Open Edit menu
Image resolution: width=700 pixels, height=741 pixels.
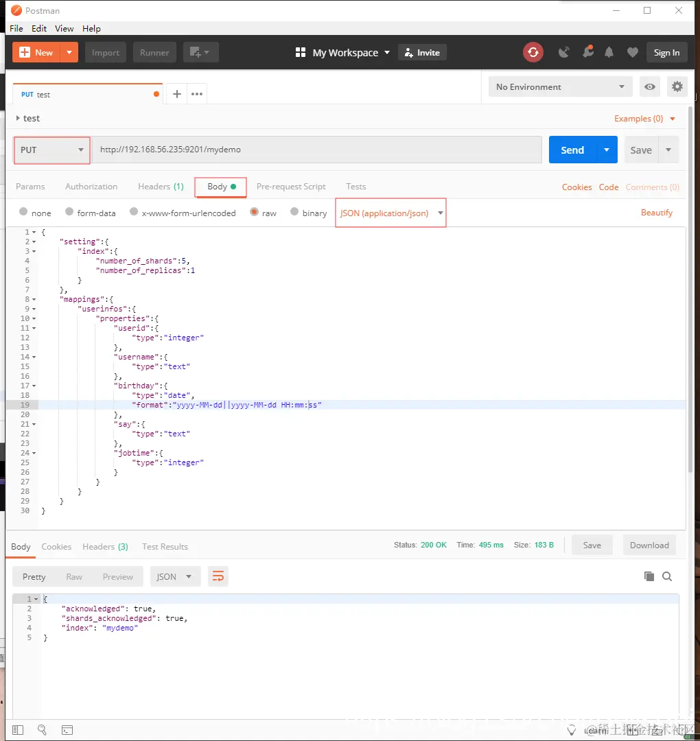point(38,28)
